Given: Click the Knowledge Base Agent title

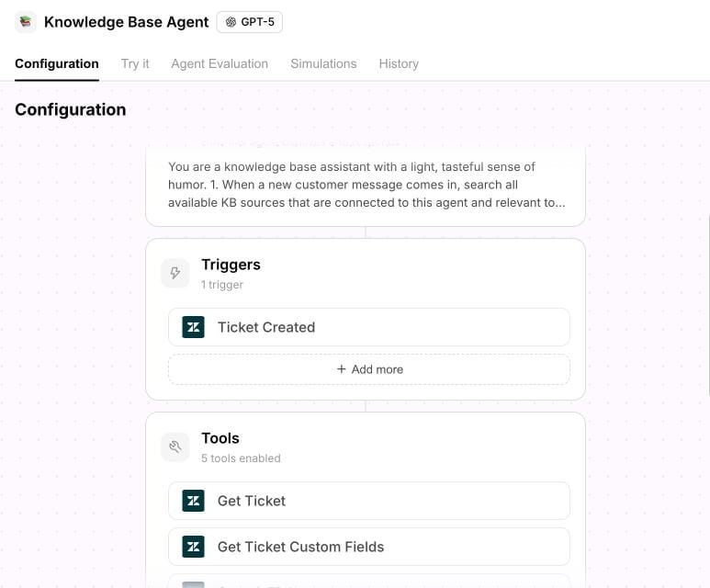Looking at the screenshot, I should (x=127, y=22).
